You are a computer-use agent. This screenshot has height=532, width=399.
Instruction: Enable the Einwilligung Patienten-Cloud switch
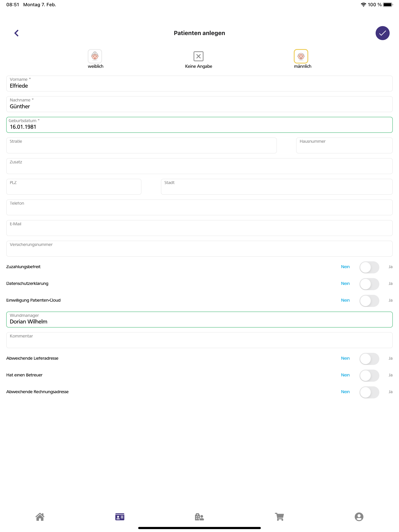[x=369, y=301]
